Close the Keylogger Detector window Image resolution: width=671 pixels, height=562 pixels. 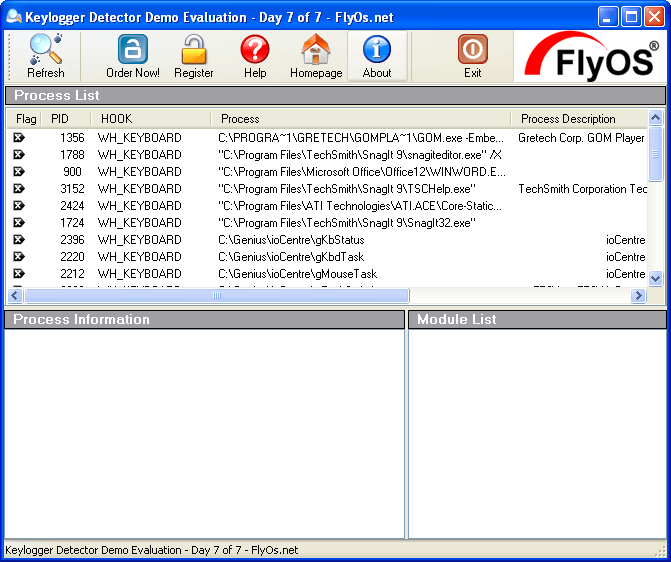tap(654, 17)
